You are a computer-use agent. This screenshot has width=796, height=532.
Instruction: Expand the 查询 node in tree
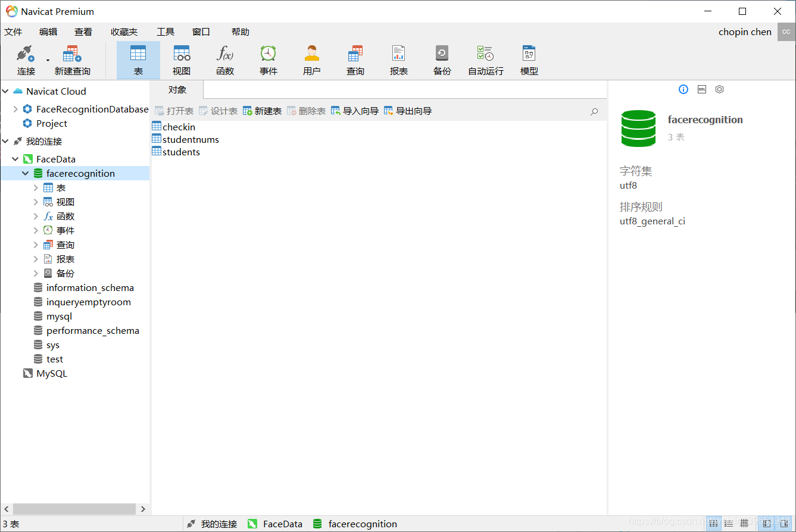tap(36, 245)
